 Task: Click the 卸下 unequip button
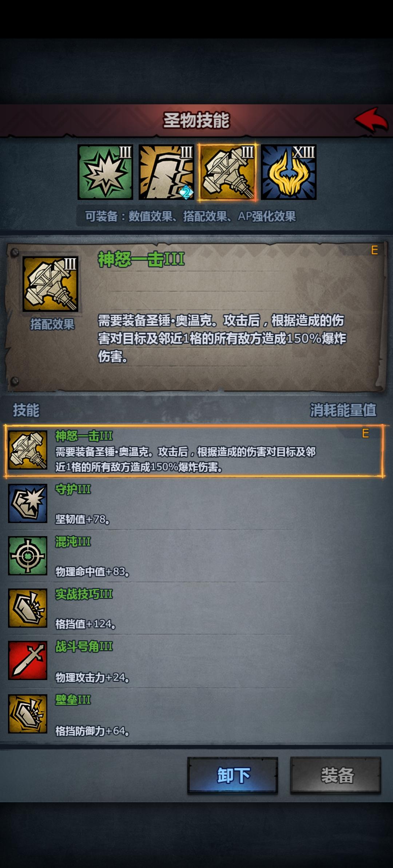click(x=233, y=775)
